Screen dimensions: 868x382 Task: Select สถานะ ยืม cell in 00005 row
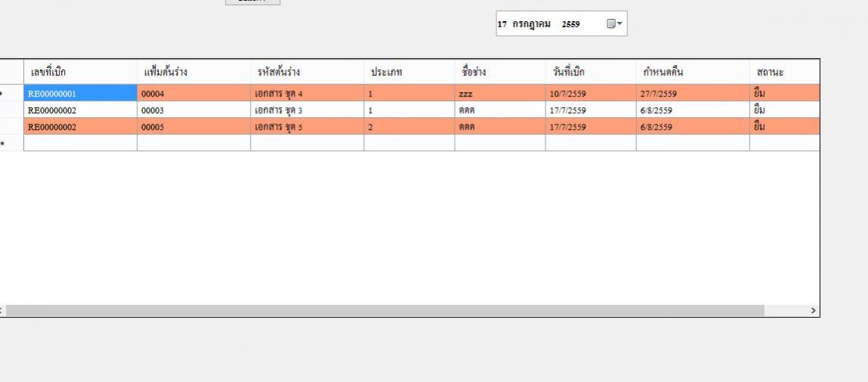pyautogui.click(x=784, y=126)
